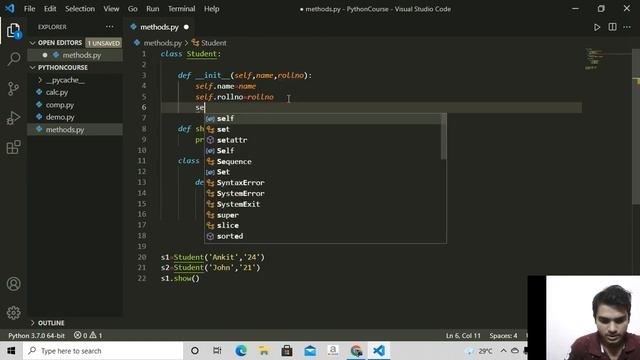Open the Selection menu
The image size is (640, 360).
[x=80, y=9]
